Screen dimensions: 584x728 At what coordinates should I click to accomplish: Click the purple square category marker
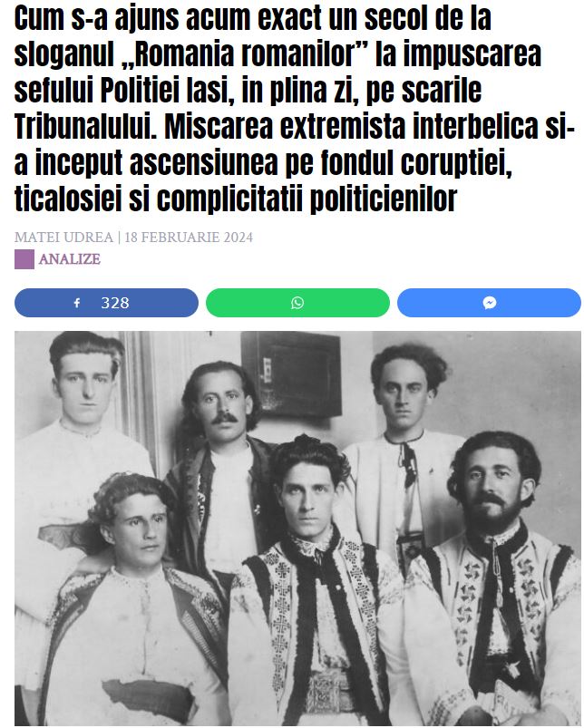point(24,259)
